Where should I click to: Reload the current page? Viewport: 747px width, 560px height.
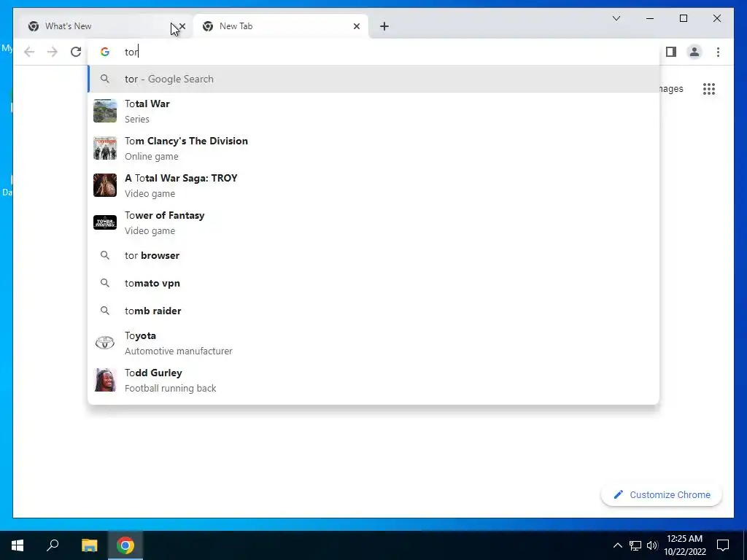point(76,52)
